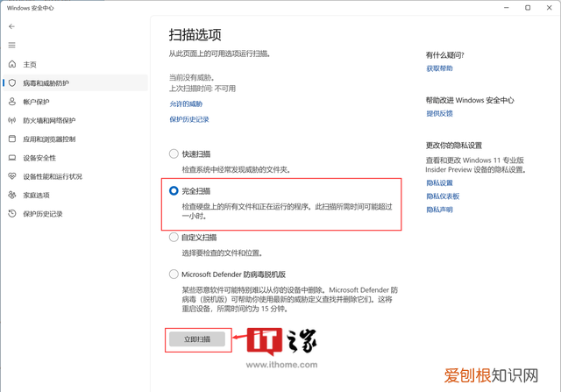The width and height of the screenshot is (561, 392).
Task: Open 帐户保护 in the sidebar
Action: tap(75, 102)
